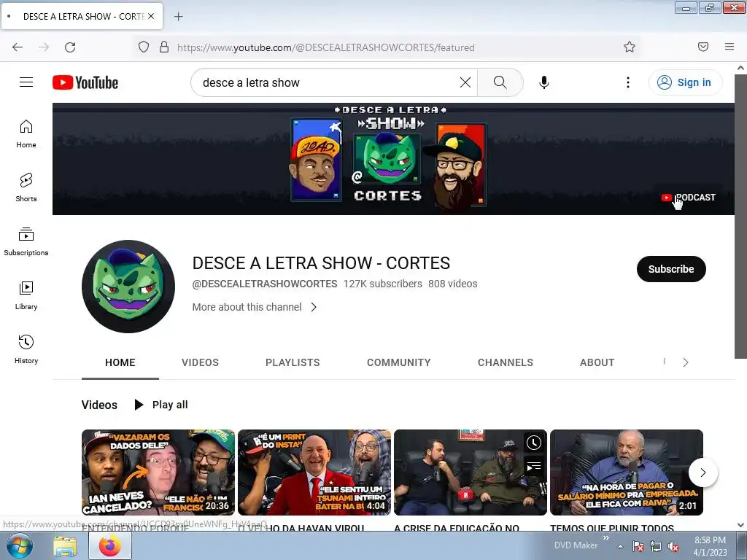The image size is (747, 560).
Task: Open the PODCAST link on the banner
Action: point(689,197)
